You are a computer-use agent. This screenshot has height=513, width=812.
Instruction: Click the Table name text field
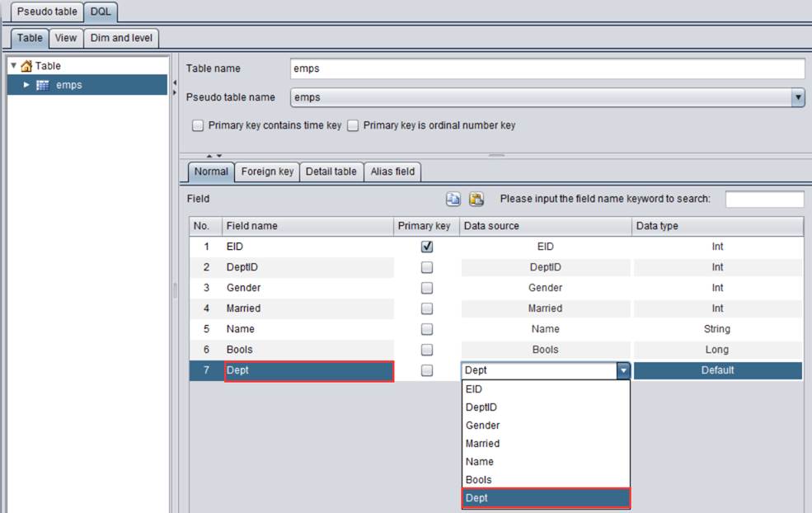coord(547,68)
